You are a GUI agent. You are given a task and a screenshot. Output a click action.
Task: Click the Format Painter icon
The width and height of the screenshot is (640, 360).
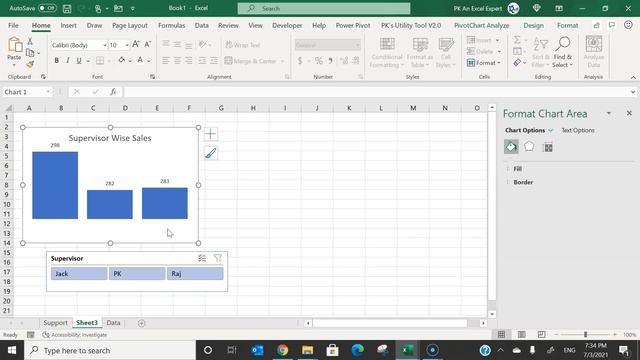pyautogui.click(x=30, y=64)
